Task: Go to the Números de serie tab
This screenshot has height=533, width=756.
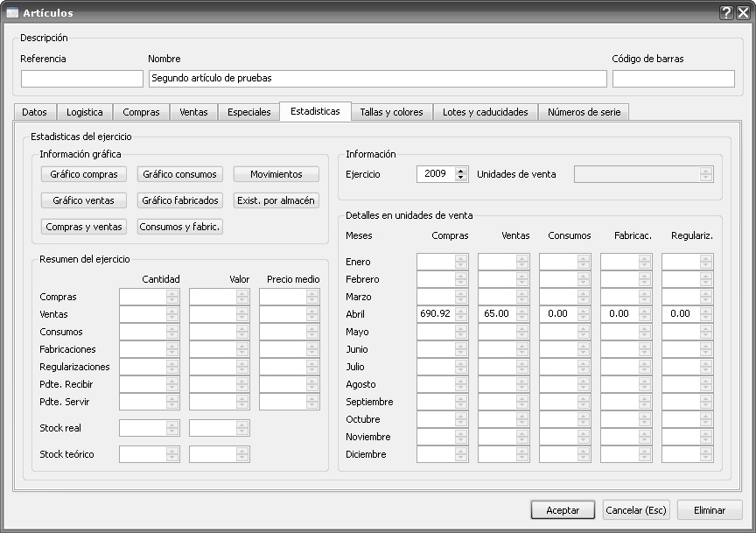Action: [583, 112]
